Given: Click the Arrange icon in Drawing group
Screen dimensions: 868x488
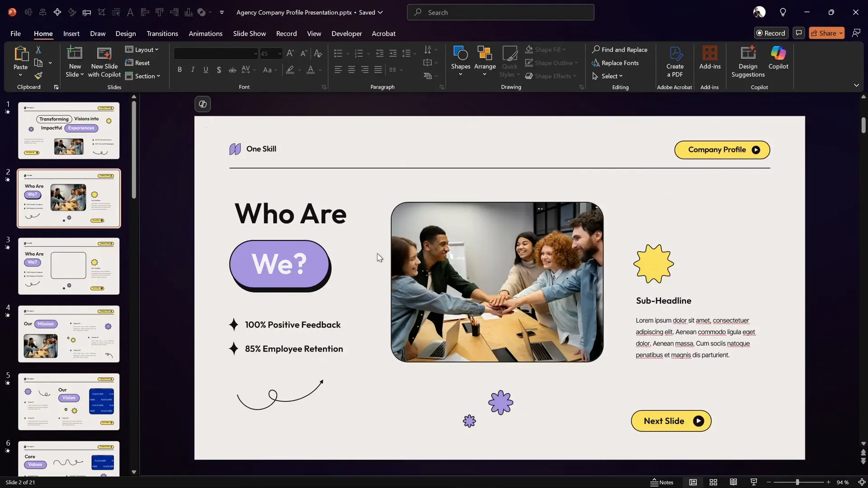Looking at the screenshot, I should coord(485,60).
